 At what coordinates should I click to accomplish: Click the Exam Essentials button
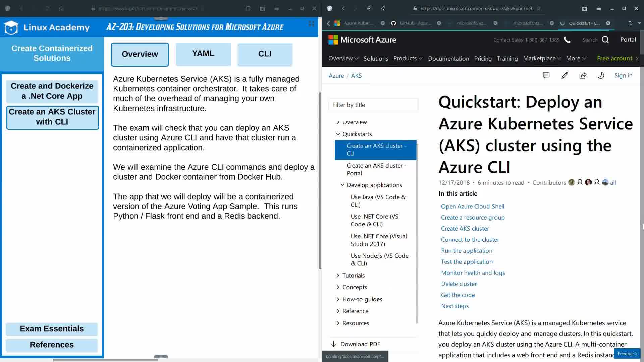52,329
